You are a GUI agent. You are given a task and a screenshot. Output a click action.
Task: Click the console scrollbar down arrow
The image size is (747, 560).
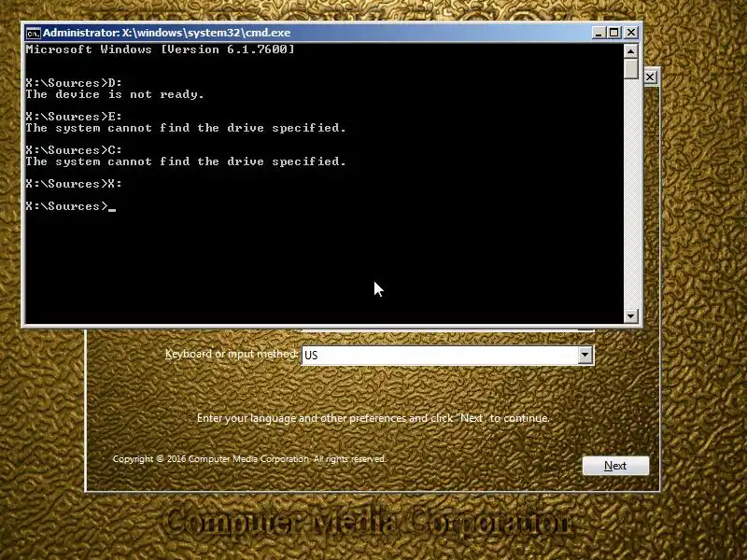tap(631, 315)
